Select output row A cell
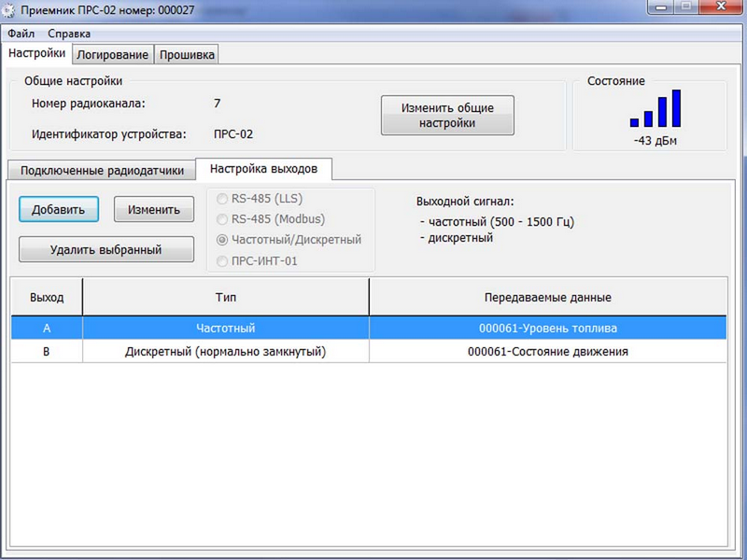Screen dimensions: 747x560 point(47,329)
